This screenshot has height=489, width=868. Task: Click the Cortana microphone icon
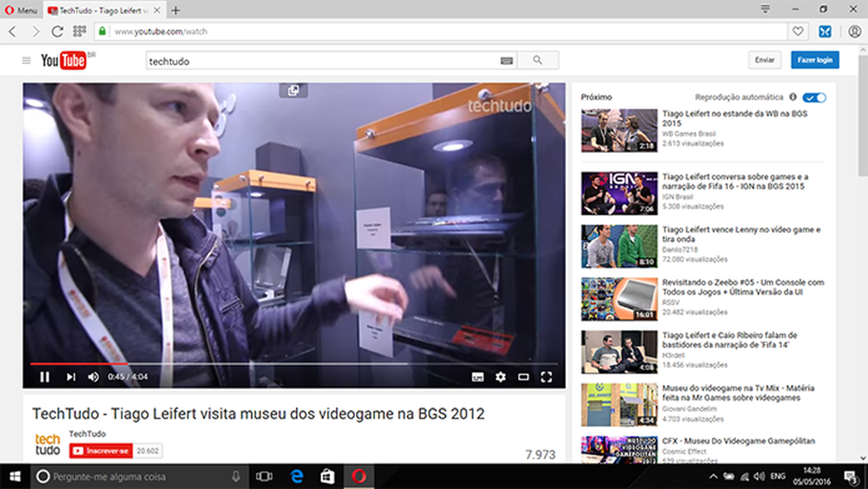(x=236, y=476)
